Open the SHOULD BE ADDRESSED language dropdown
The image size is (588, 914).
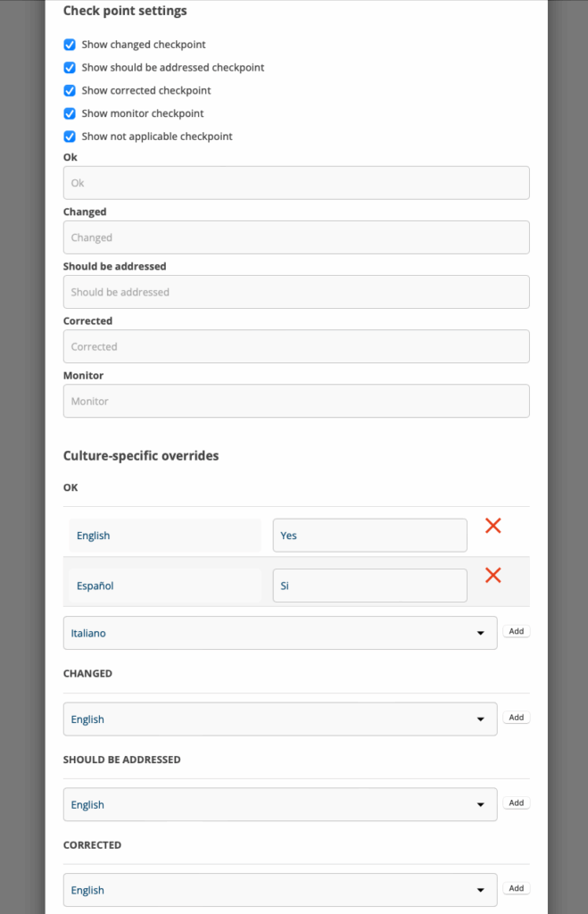pos(280,805)
